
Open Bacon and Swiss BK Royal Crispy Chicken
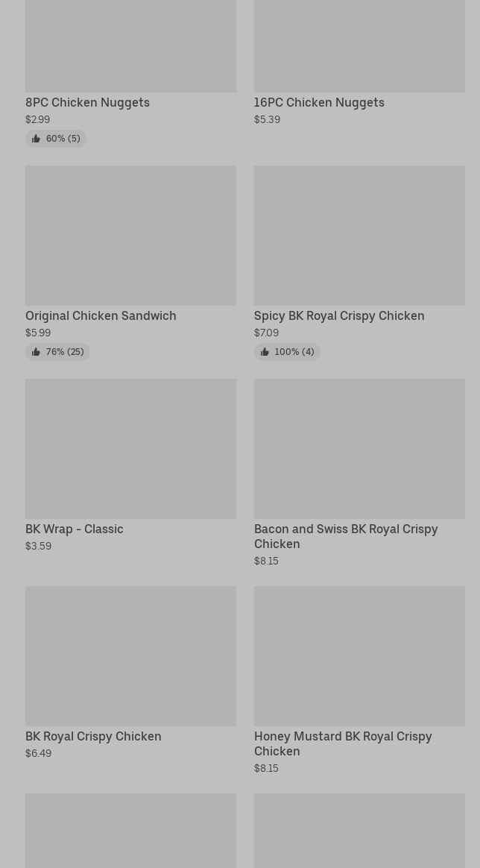346,536
